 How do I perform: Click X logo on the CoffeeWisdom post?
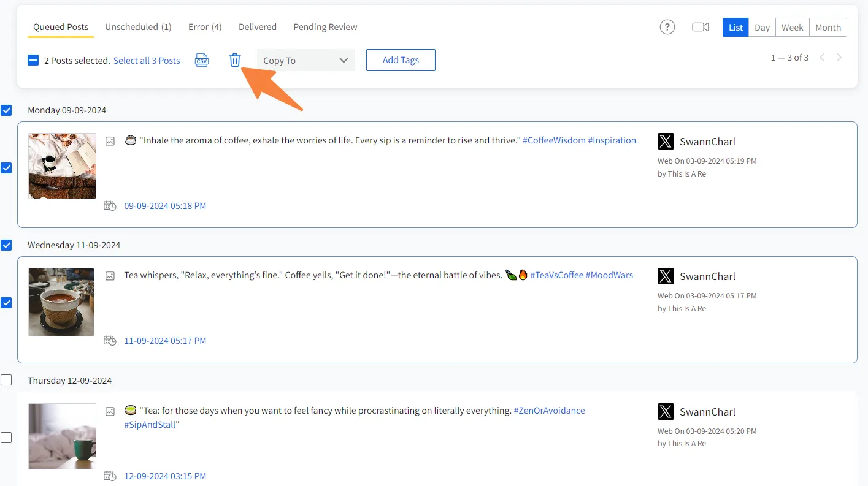point(666,141)
